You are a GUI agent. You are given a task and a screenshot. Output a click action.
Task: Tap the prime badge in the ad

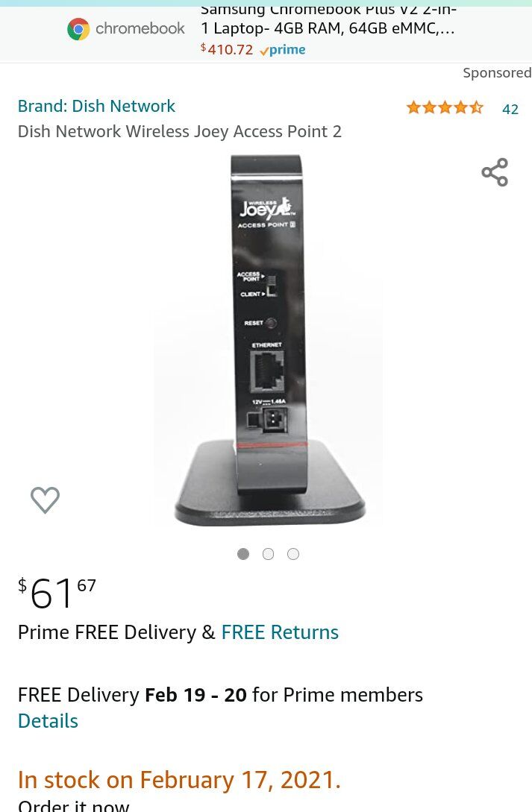tap(282, 50)
